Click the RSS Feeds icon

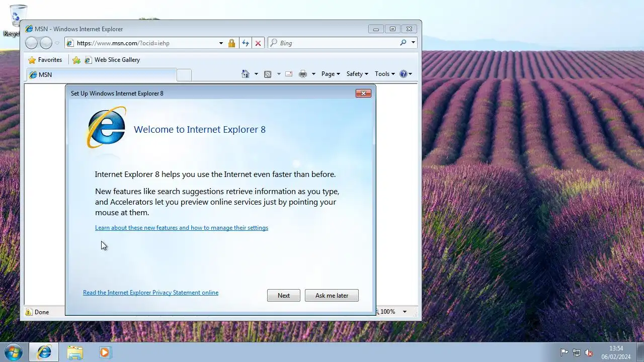pyautogui.click(x=268, y=74)
